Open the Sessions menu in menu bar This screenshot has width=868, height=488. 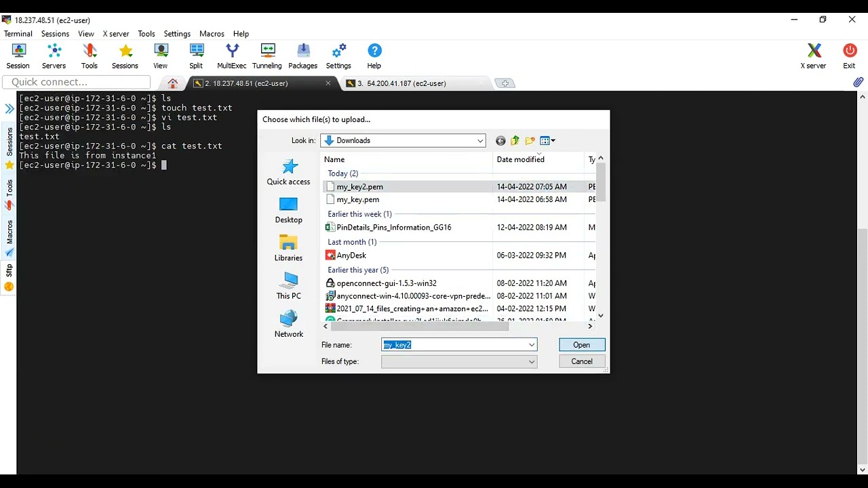55,34
